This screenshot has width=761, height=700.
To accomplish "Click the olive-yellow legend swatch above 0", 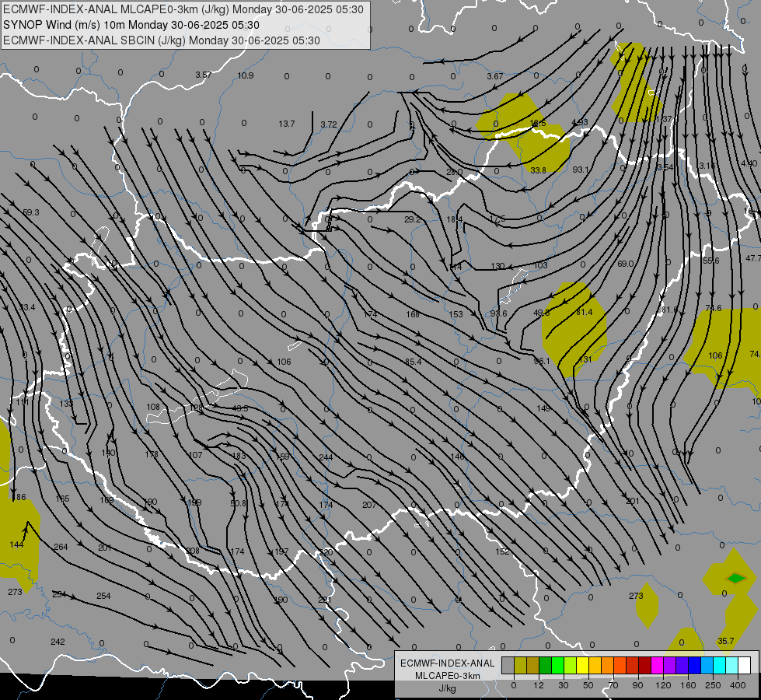I will (520, 666).
